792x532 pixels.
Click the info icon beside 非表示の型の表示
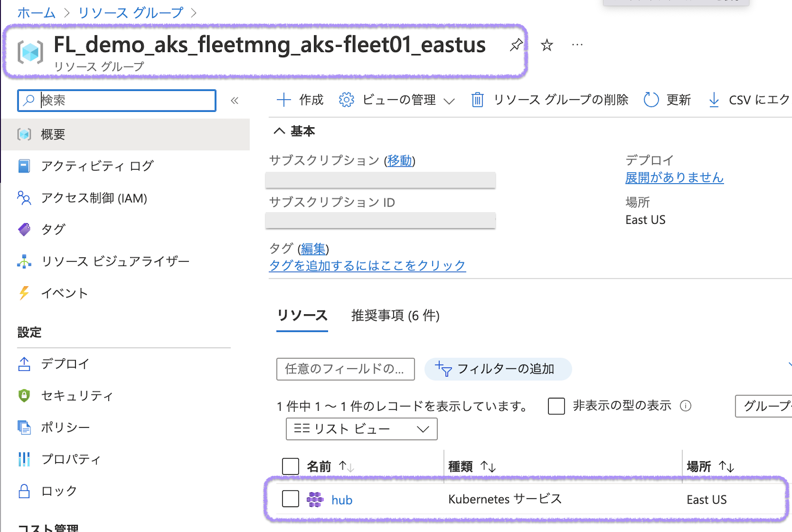(686, 406)
